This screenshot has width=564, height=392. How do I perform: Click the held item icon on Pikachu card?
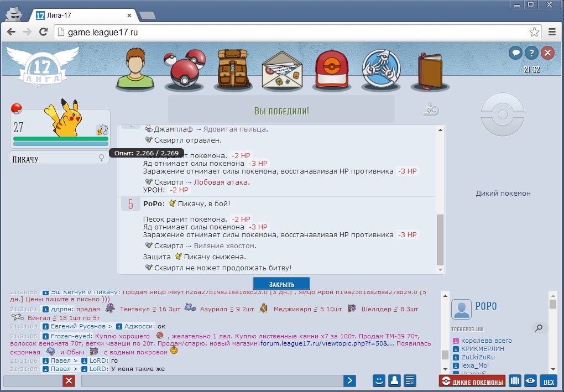(102, 129)
